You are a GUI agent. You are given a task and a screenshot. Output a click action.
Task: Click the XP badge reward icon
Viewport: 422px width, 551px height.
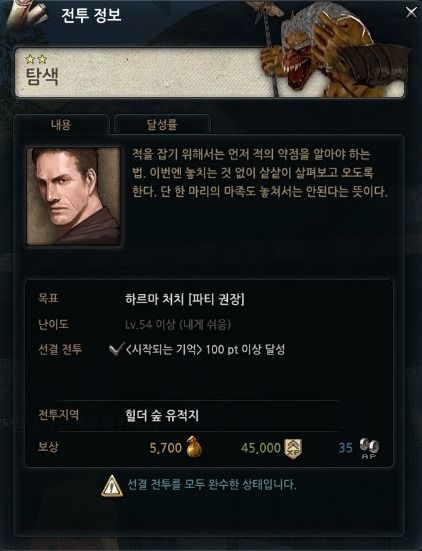pos(293,448)
